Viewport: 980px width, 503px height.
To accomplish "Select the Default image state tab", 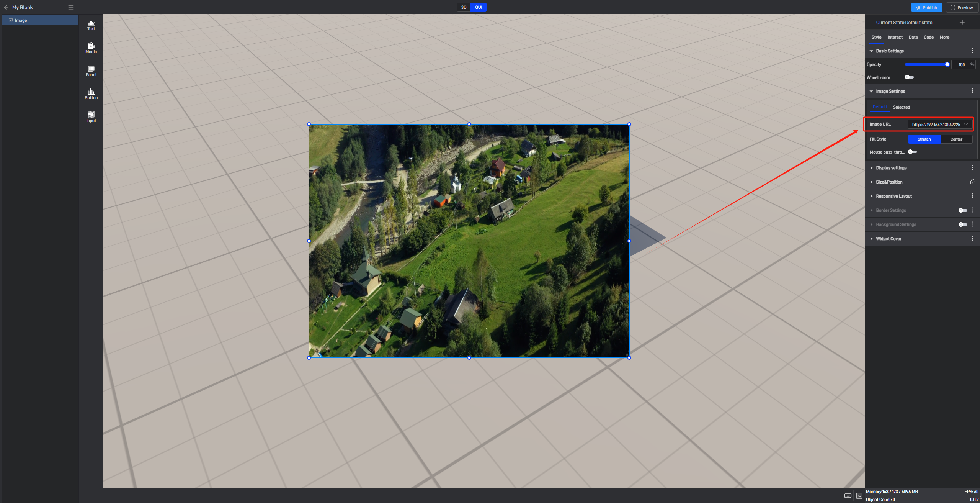I will (x=880, y=107).
